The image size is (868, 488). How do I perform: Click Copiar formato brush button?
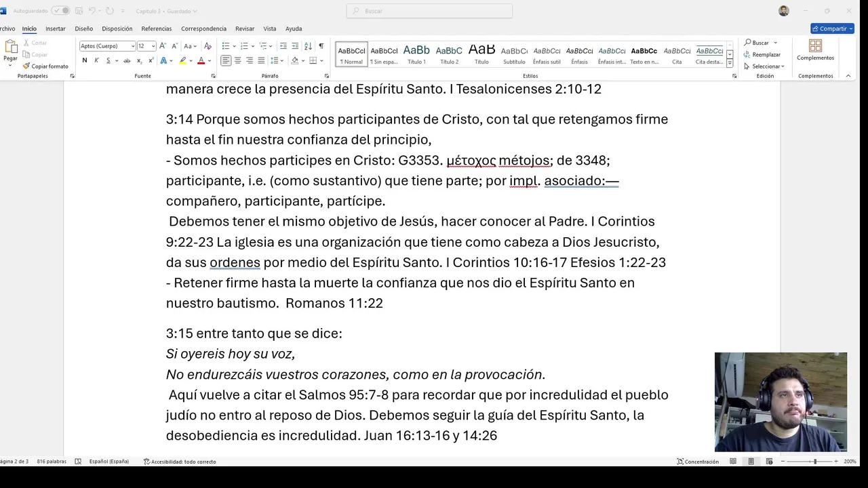click(45, 66)
